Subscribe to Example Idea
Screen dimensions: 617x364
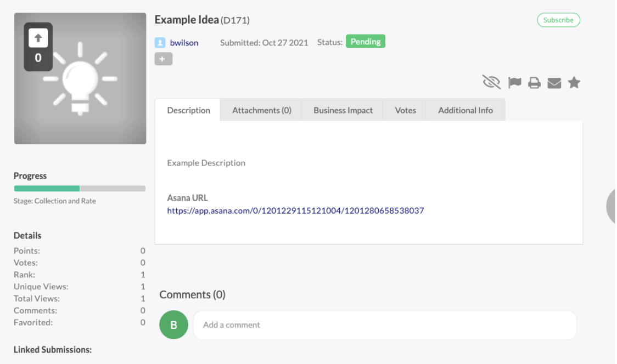558,20
